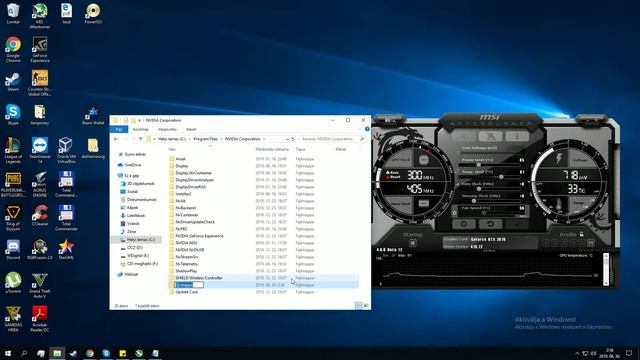The height and width of the screenshot is (360, 640).
Task: Open Windows Start menu
Action: (x=7, y=353)
